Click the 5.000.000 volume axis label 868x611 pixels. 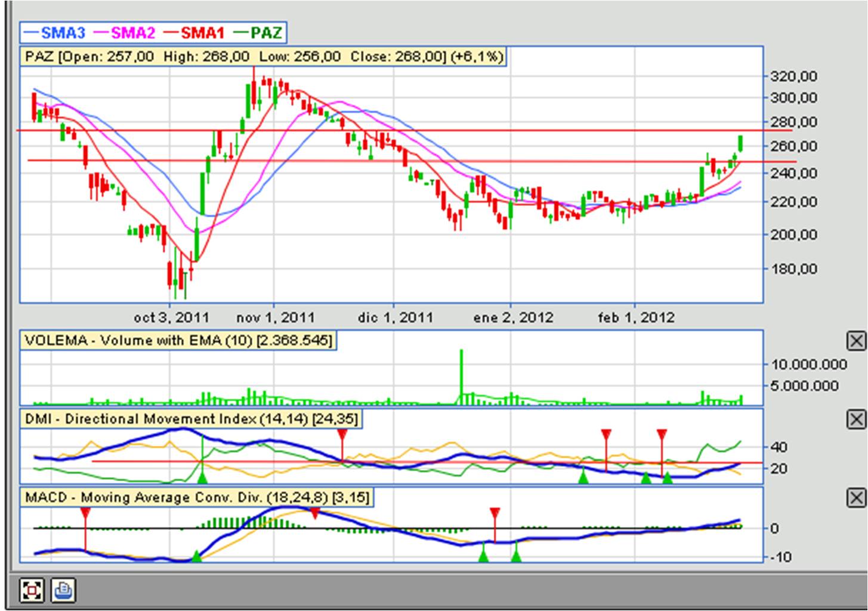[805, 386]
